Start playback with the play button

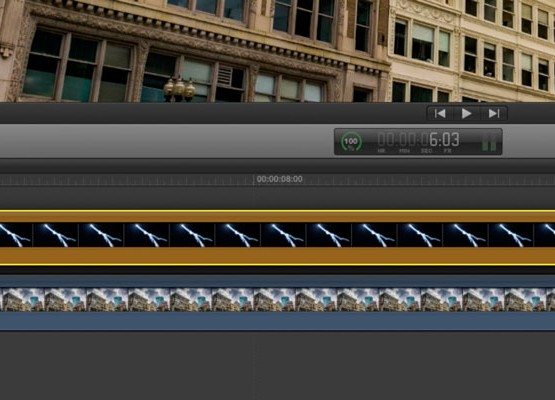tap(467, 114)
